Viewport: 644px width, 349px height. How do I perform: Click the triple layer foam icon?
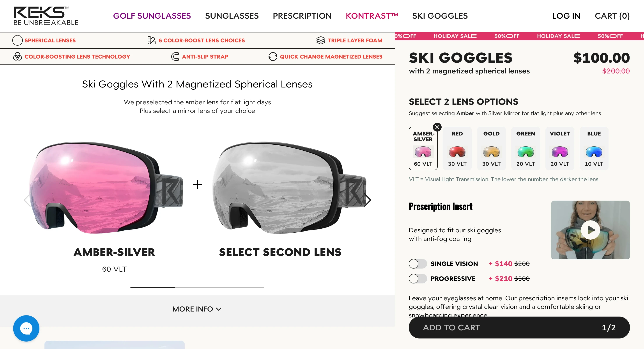(x=321, y=40)
